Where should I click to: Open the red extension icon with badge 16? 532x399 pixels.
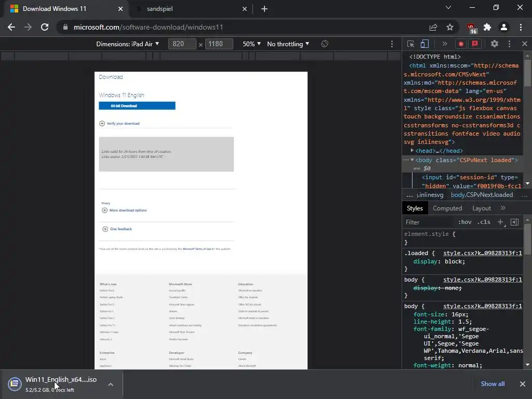471,28
